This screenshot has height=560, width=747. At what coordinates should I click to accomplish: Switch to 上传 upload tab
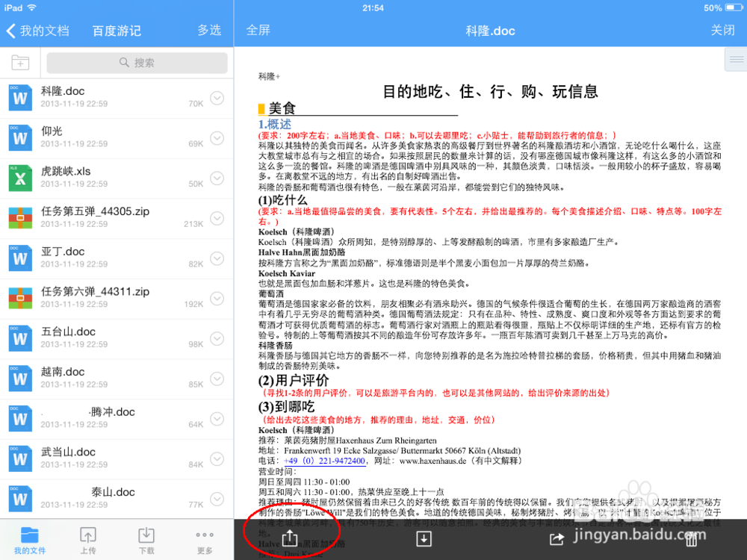87,541
